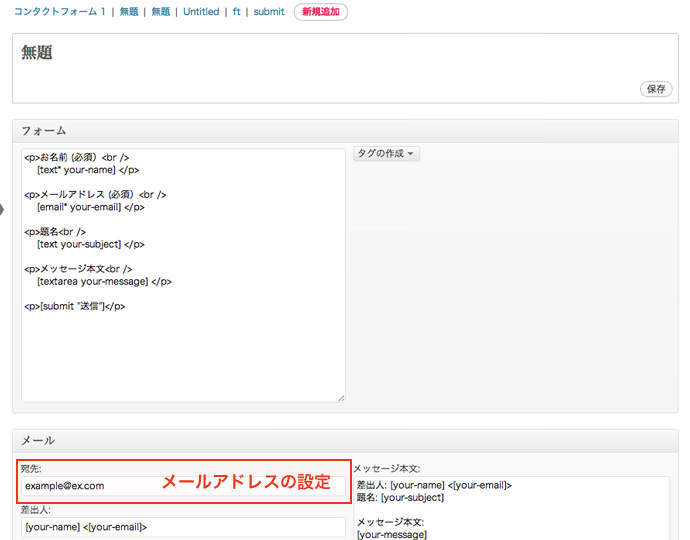Click the 差出人 field label
The width and height of the screenshot is (690, 540).
click(x=35, y=509)
